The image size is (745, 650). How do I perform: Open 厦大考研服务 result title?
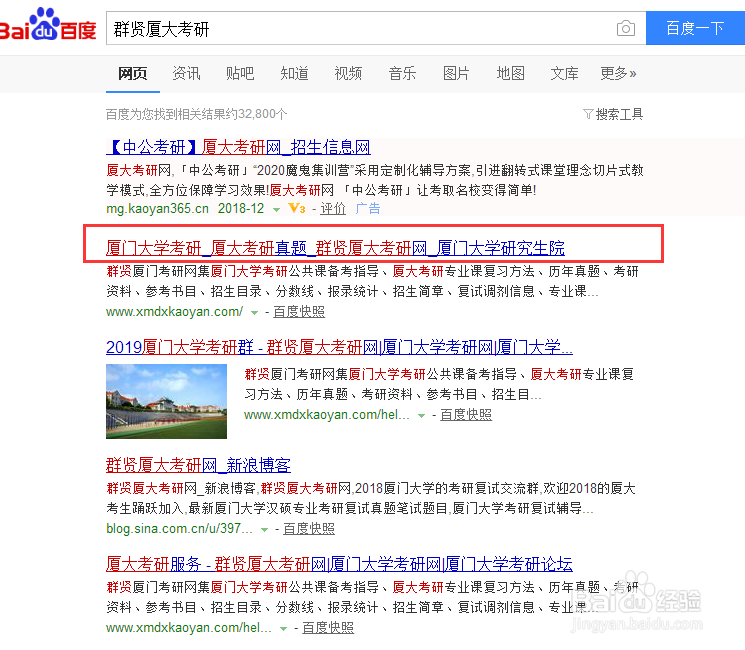(x=339, y=564)
